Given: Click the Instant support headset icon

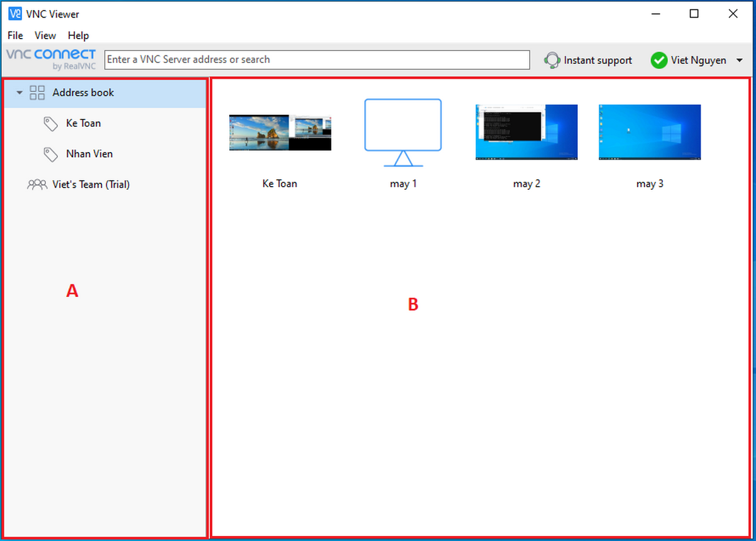Looking at the screenshot, I should tap(552, 61).
